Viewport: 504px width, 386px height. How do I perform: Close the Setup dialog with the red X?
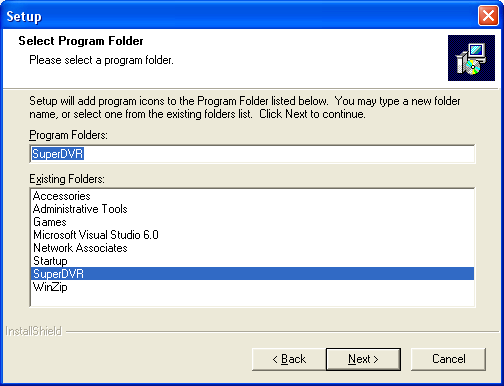coord(488,16)
